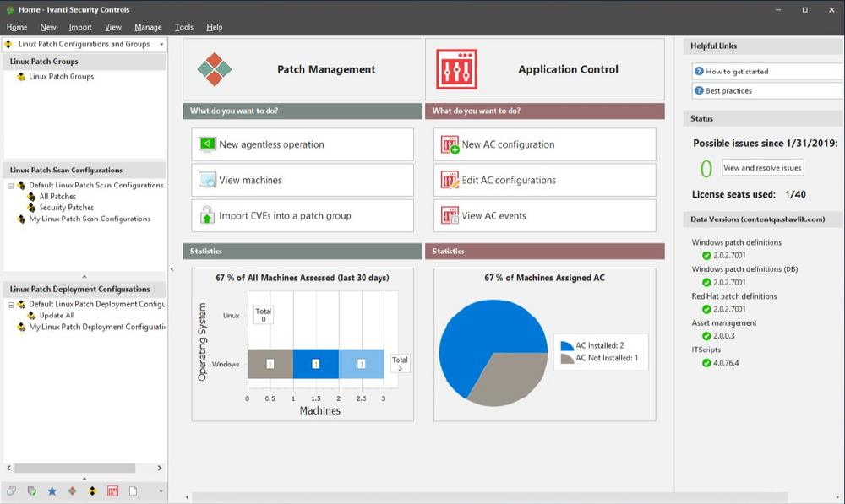The width and height of the screenshot is (845, 504).
Task: Open the Tools menu
Action: click(184, 27)
